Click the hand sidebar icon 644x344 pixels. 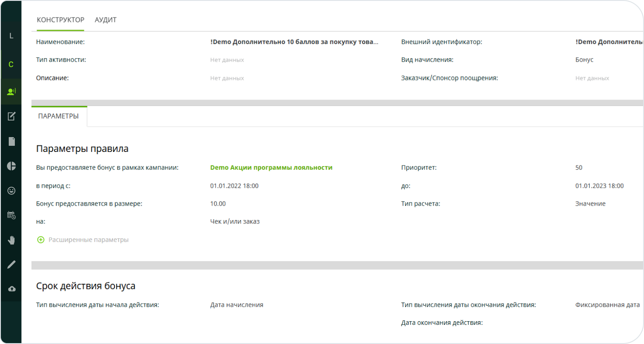click(x=11, y=240)
